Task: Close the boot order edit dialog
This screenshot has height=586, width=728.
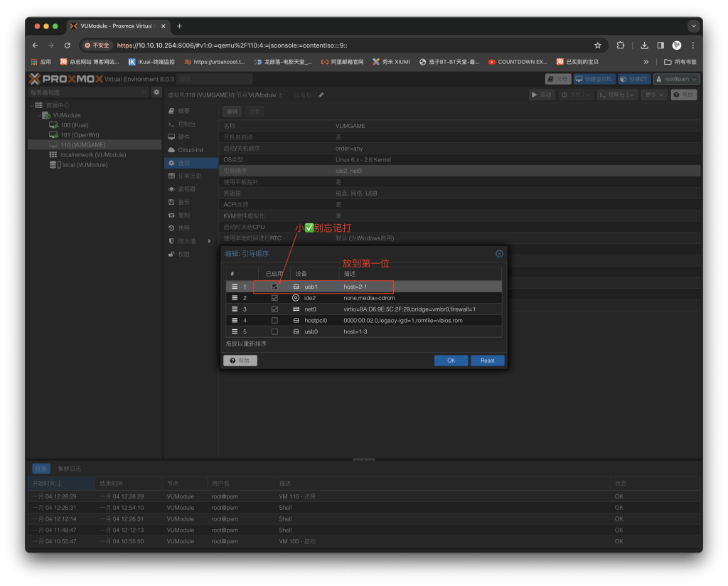Action: 499,253
